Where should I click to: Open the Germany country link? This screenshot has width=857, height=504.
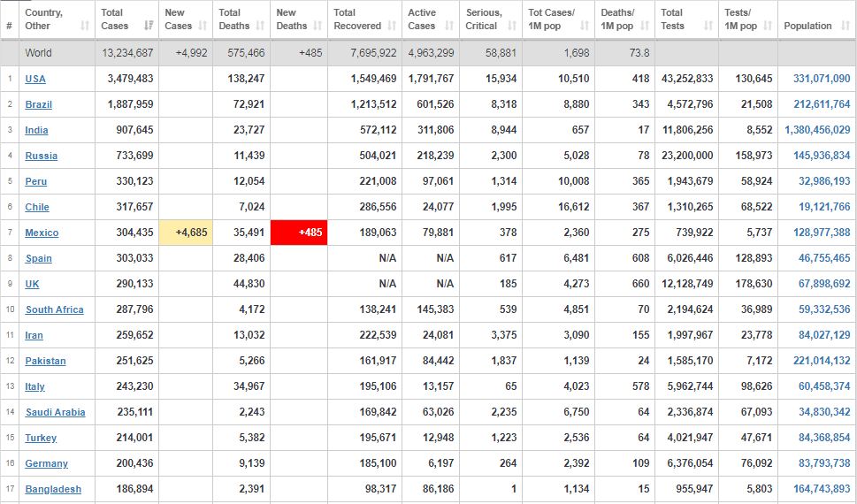pyautogui.click(x=47, y=464)
